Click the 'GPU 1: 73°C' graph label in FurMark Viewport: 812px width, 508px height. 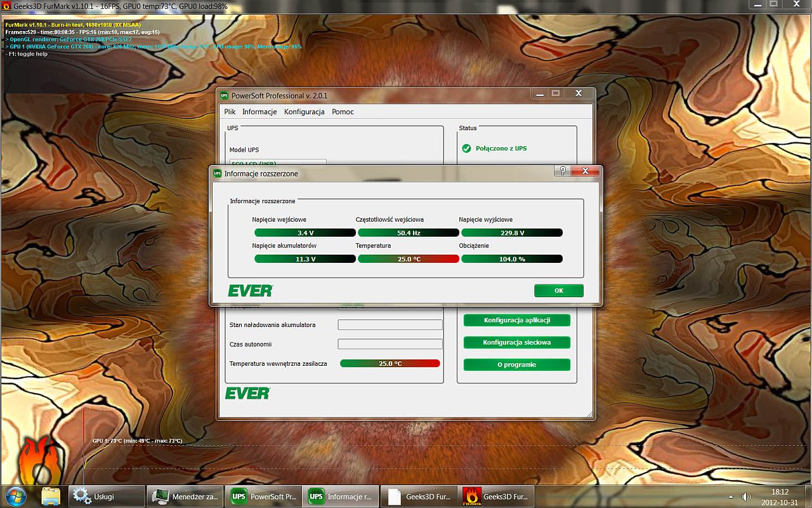[x=137, y=441]
